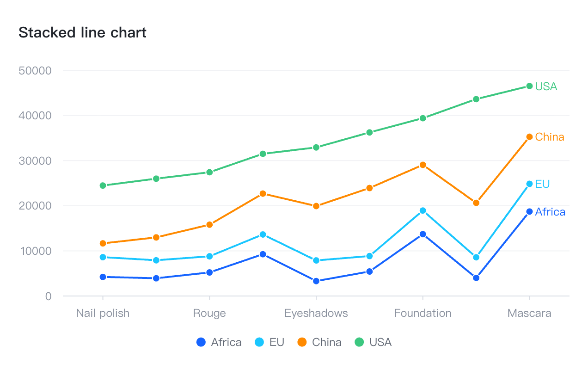Click the Eyeshadows axis label

coord(316,313)
